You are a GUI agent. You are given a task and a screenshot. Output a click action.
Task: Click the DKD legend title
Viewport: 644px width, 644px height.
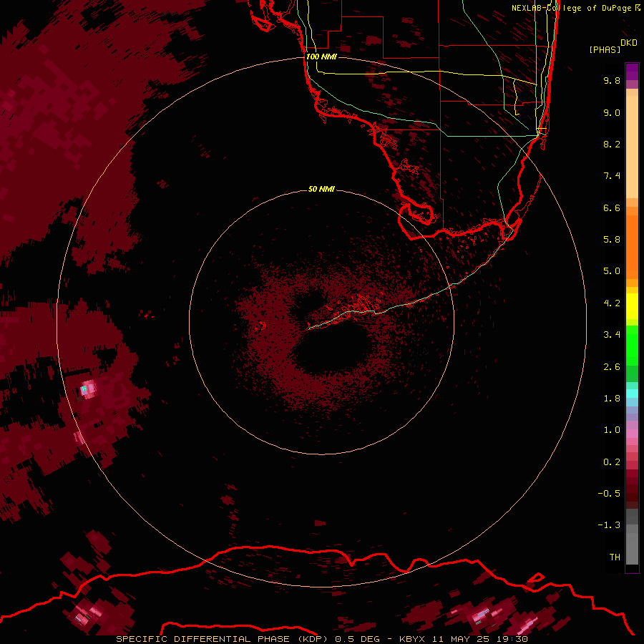629,43
